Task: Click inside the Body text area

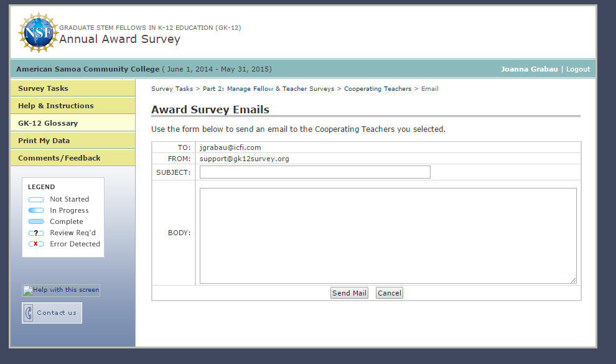Action: click(388, 236)
